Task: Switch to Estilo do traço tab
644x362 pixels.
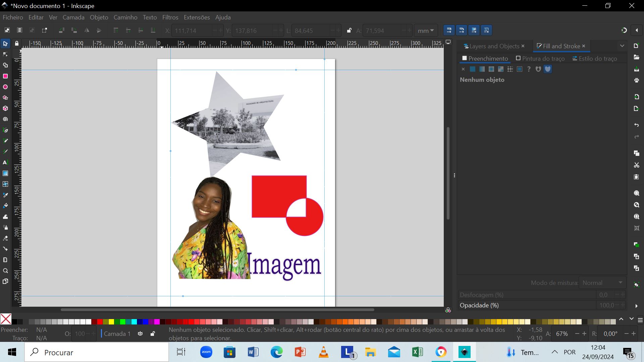Action: pos(595,59)
